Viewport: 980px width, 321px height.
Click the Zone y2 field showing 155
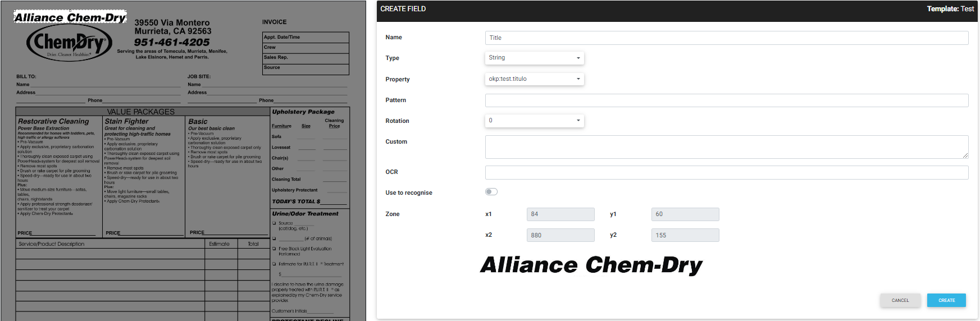[x=685, y=235]
